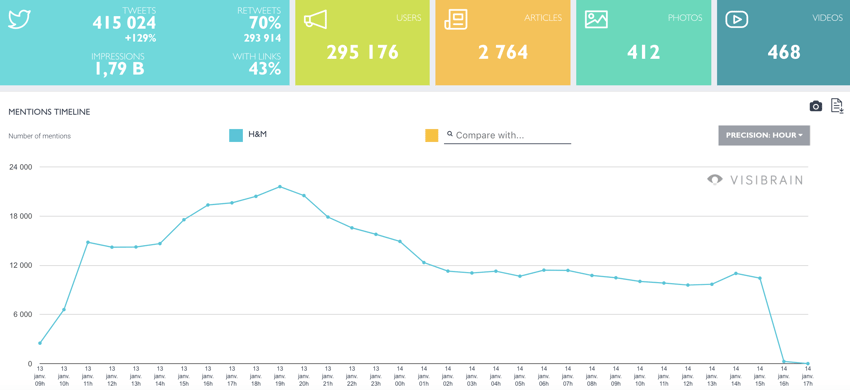Open the Videos 468 tile
The height and width of the screenshot is (390, 850).
[x=783, y=42]
